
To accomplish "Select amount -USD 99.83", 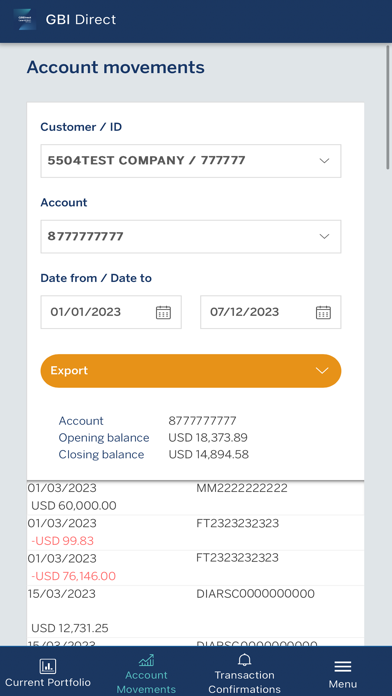I will tap(62, 541).
